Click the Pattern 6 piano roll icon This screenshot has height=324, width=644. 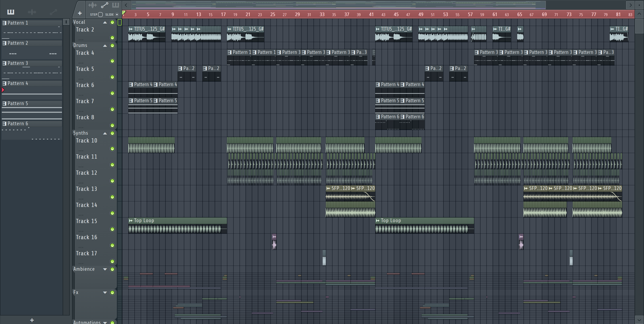click(x=4, y=124)
